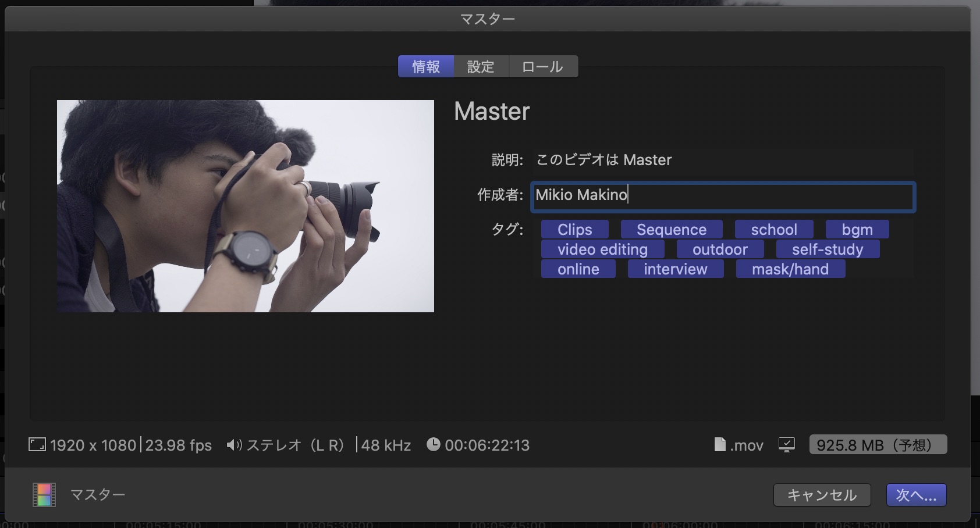Click the 48 kHz sample rate text
Image resolution: width=980 pixels, height=528 pixels.
[x=386, y=445]
